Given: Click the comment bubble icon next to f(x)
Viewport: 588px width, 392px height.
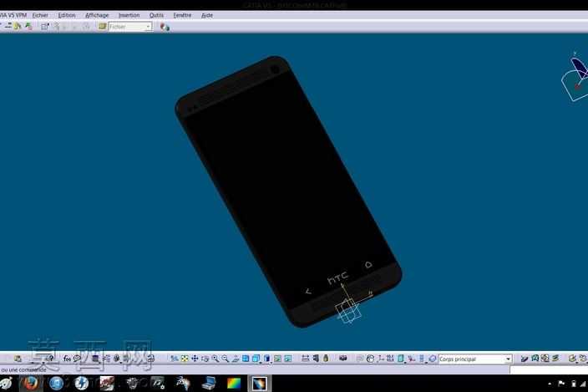Looking at the screenshot, I should coord(77,359).
